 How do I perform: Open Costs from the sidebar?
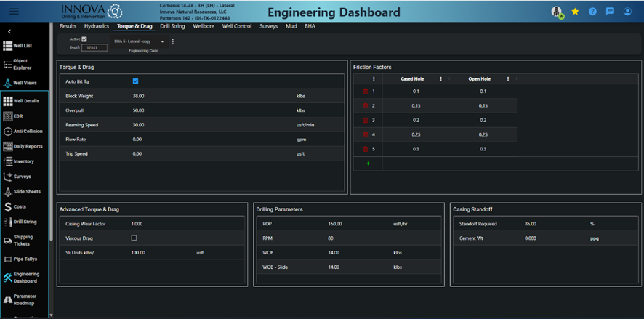(x=20, y=207)
